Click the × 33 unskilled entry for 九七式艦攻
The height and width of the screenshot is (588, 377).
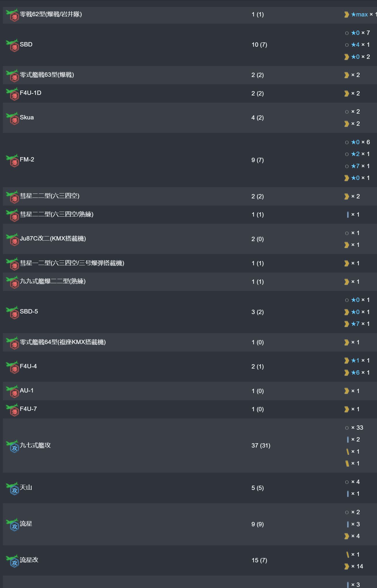(357, 428)
